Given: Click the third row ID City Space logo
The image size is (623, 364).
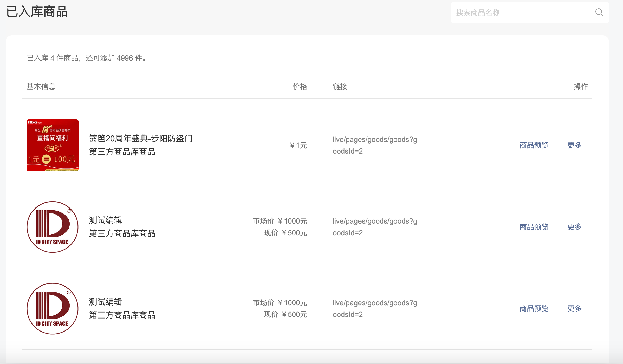Looking at the screenshot, I should pos(53,309).
